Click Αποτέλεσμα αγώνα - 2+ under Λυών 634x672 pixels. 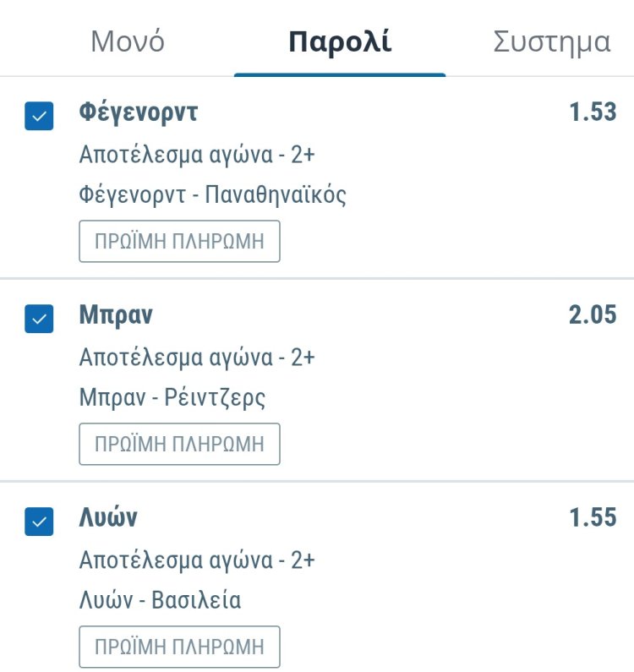[197, 560]
